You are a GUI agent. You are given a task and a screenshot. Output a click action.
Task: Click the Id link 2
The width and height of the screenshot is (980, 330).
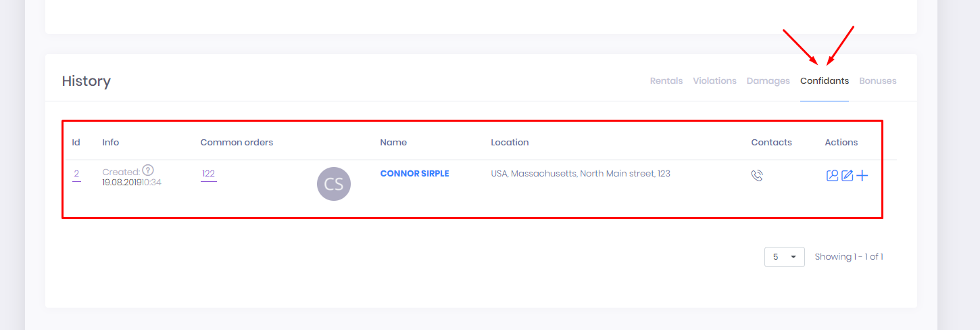coord(76,174)
